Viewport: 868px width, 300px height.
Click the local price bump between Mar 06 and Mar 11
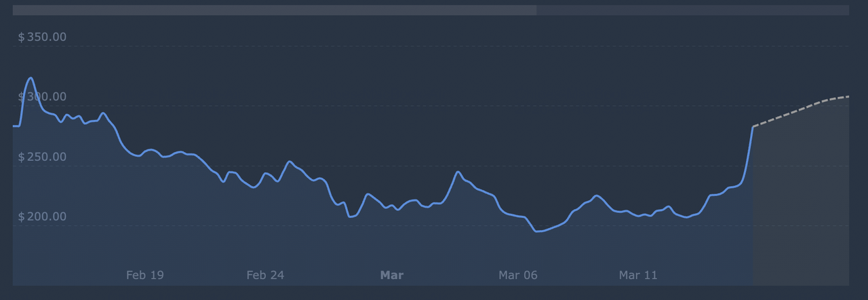[596, 195]
